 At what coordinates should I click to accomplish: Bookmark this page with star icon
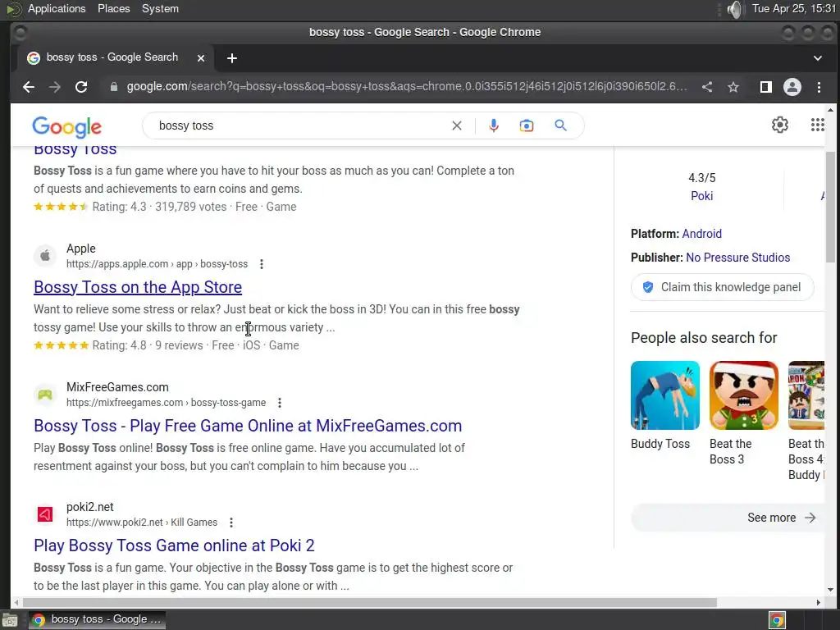[733, 87]
